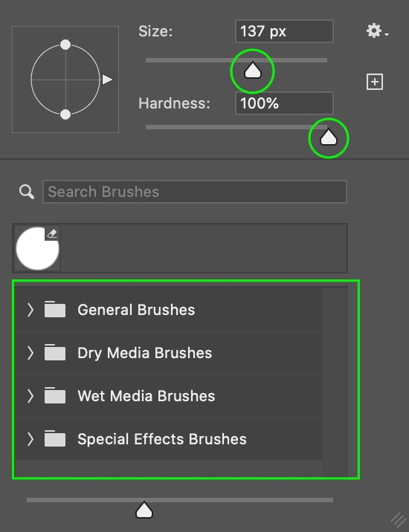Expand the Dry Media Brushes chevron
This screenshot has height=532, width=409.
[30, 352]
